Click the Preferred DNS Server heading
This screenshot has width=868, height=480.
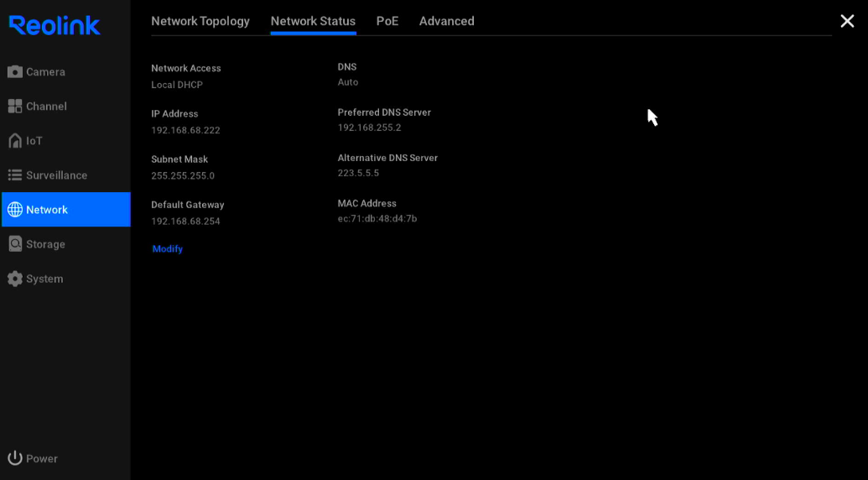384,112
